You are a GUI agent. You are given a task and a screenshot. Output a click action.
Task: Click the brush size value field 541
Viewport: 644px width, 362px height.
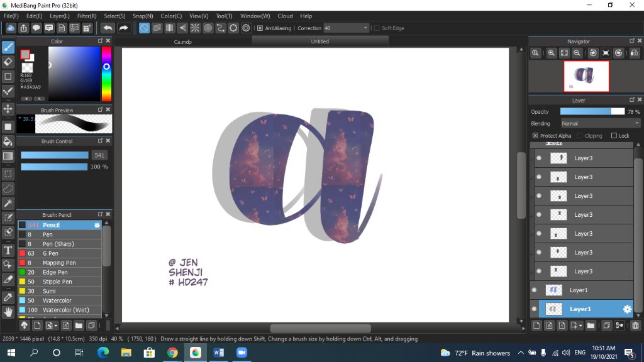pyautogui.click(x=99, y=155)
